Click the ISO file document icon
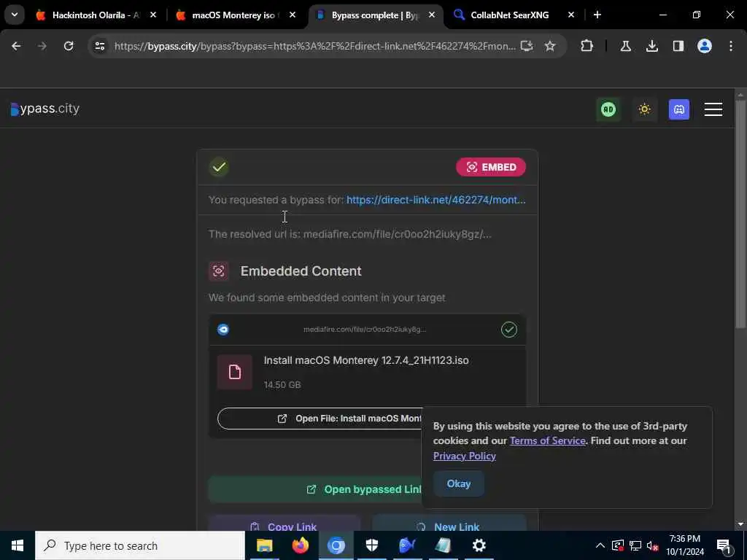 pyautogui.click(x=234, y=372)
